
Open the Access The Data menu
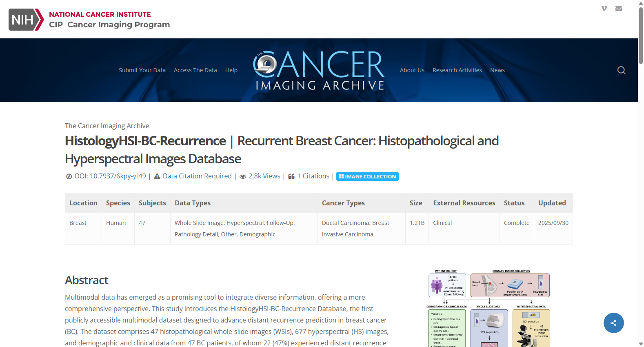[x=195, y=70]
